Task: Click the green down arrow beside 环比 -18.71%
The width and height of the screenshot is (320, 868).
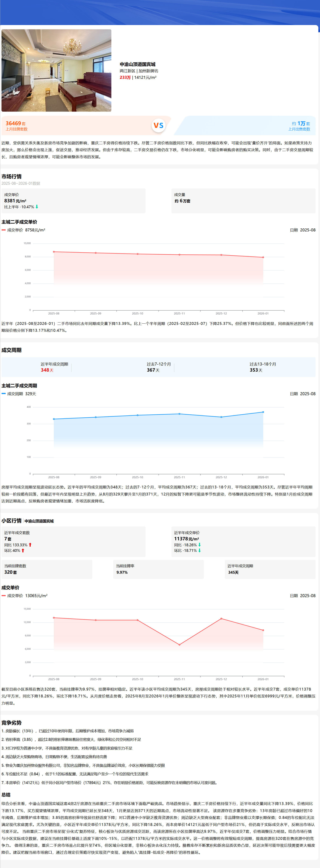Action: click(x=199, y=551)
